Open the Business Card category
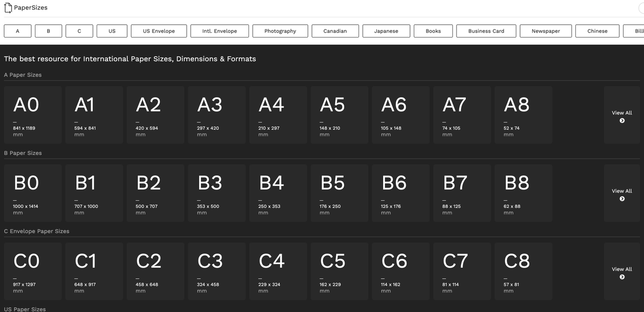This screenshot has height=312, width=644. coord(486,31)
